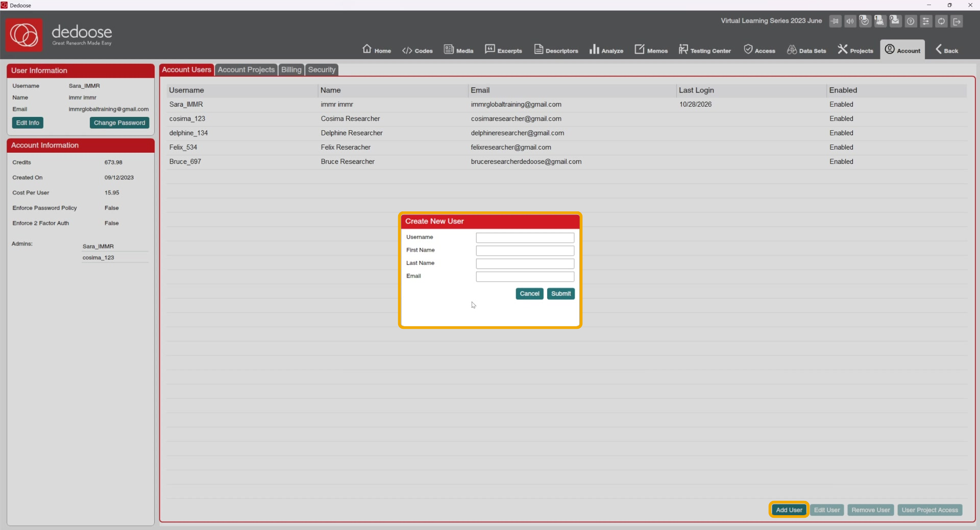Switch to the Security tab

tap(322, 70)
